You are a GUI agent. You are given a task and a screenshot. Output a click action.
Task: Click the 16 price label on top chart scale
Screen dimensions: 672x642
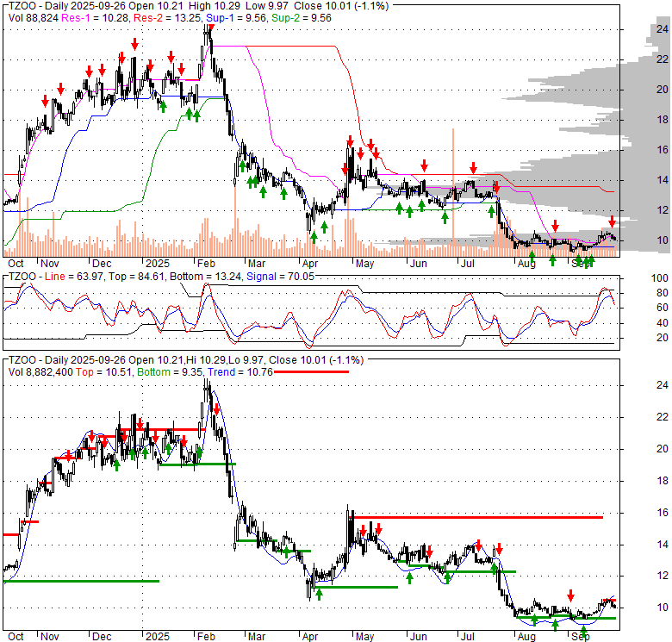coord(663,150)
